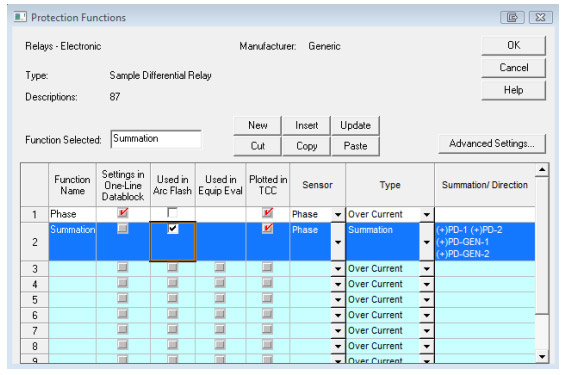Click the Paste button
The image size is (565, 375).
point(355,146)
